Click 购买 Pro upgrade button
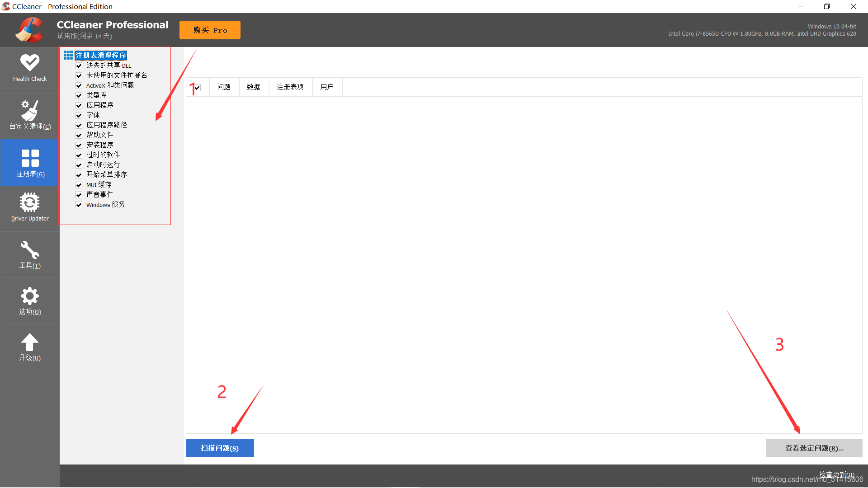This screenshot has width=868, height=488. coord(210,30)
